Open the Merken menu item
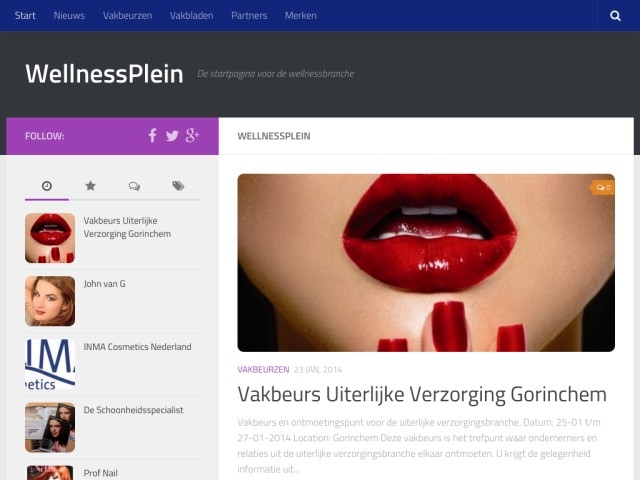The width and height of the screenshot is (640, 480). 300,16
